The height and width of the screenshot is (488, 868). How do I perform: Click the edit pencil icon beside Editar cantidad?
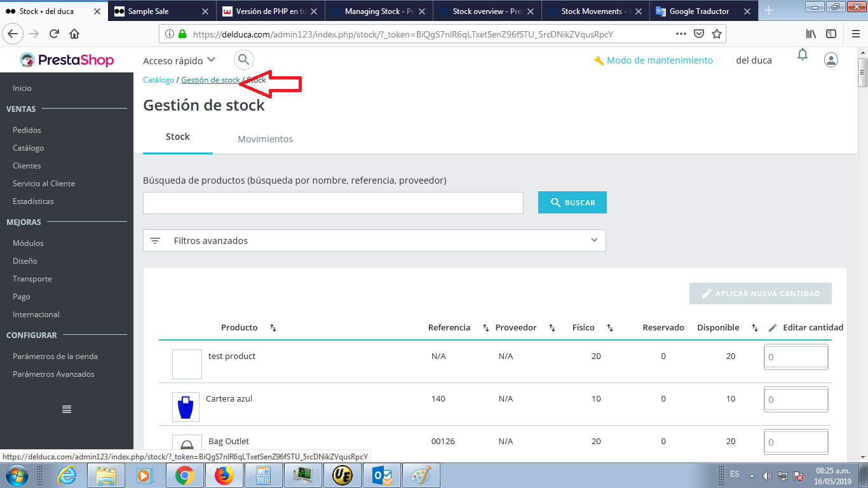click(x=773, y=327)
